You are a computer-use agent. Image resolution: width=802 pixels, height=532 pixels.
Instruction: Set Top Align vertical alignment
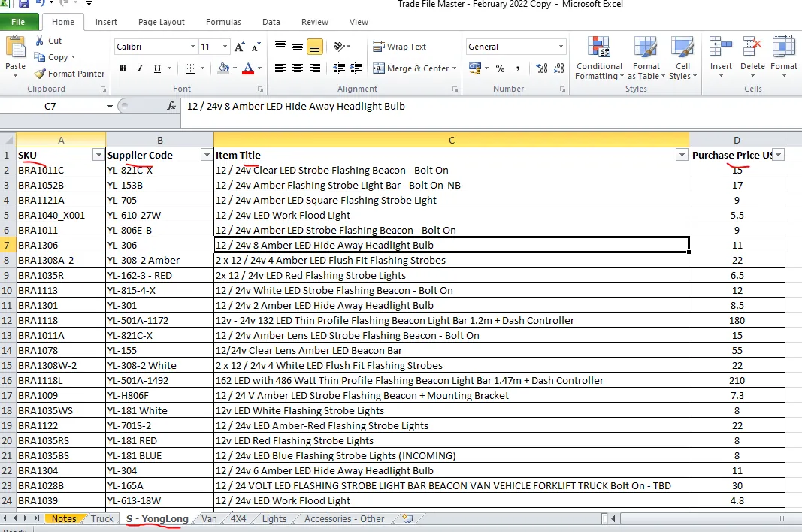(x=280, y=47)
